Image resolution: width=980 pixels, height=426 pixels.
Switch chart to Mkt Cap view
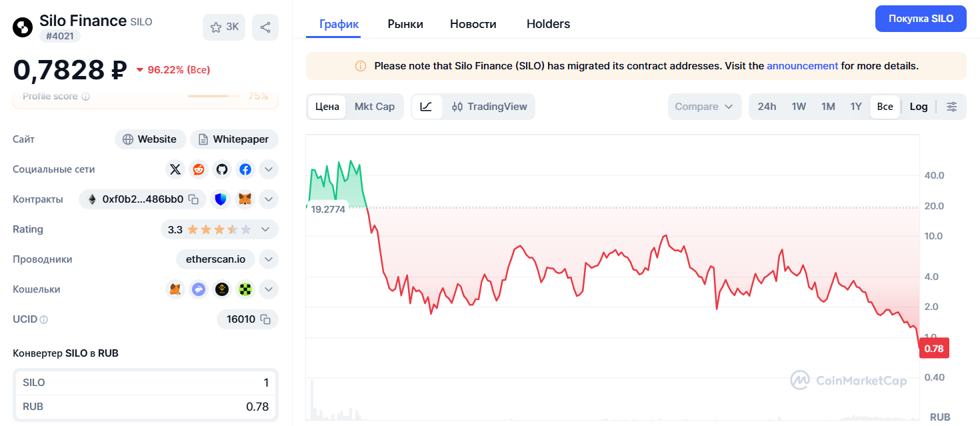click(375, 107)
